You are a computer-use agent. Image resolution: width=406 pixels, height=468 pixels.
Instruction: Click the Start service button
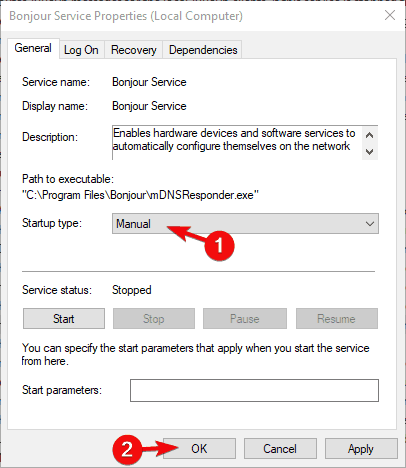pyautogui.click(x=64, y=319)
